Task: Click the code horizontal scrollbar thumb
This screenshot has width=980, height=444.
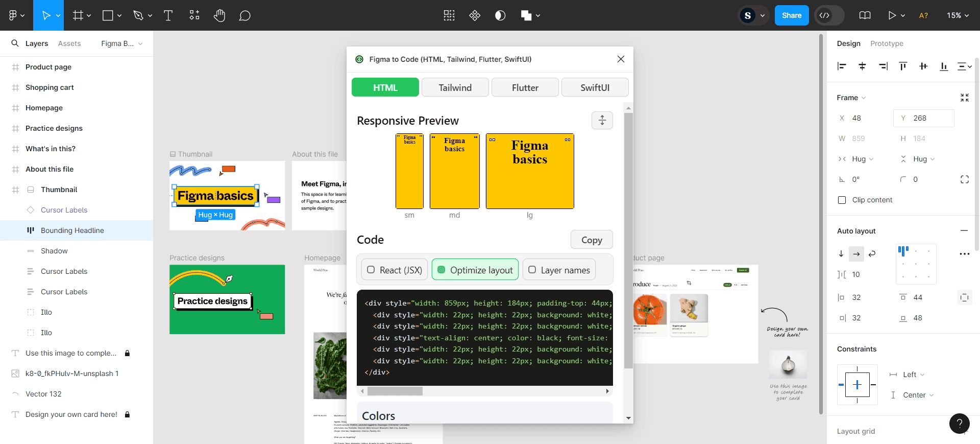Action: pyautogui.click(x=395, y=391)
